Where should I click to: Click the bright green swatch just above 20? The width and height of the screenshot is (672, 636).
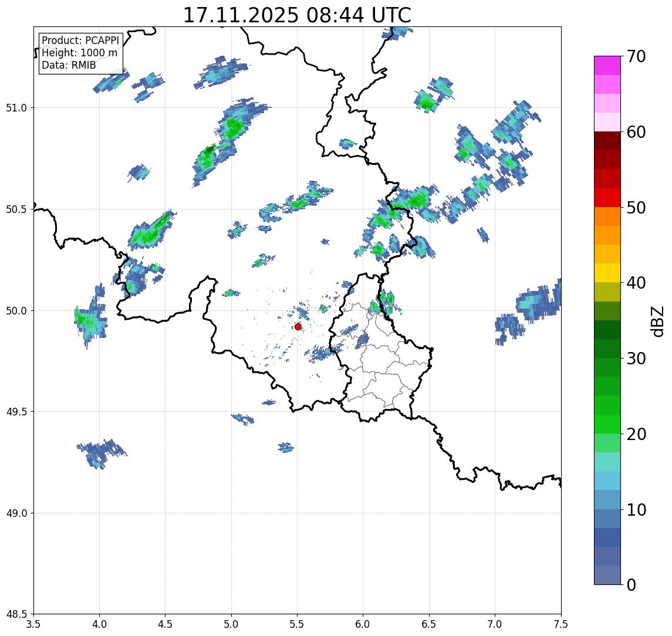point(607,424)
